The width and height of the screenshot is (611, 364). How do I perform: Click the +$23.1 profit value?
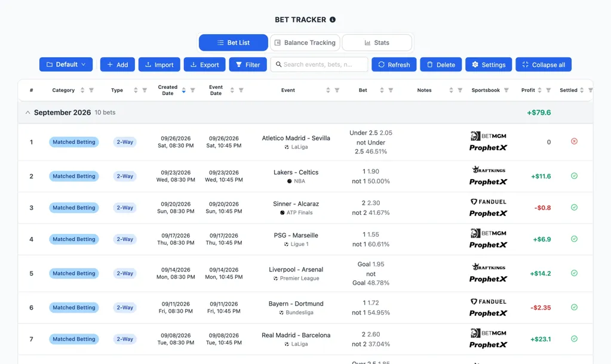541,339
